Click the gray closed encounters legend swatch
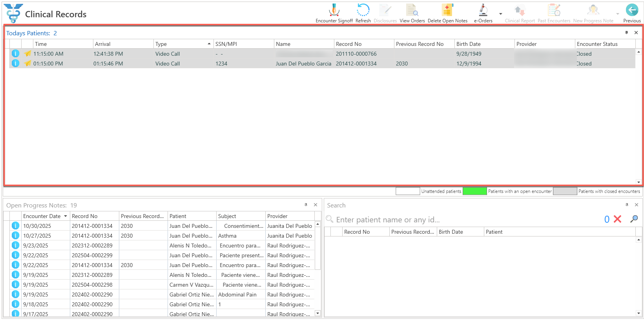The image size is (644, 320). click(x=565, y=191)
